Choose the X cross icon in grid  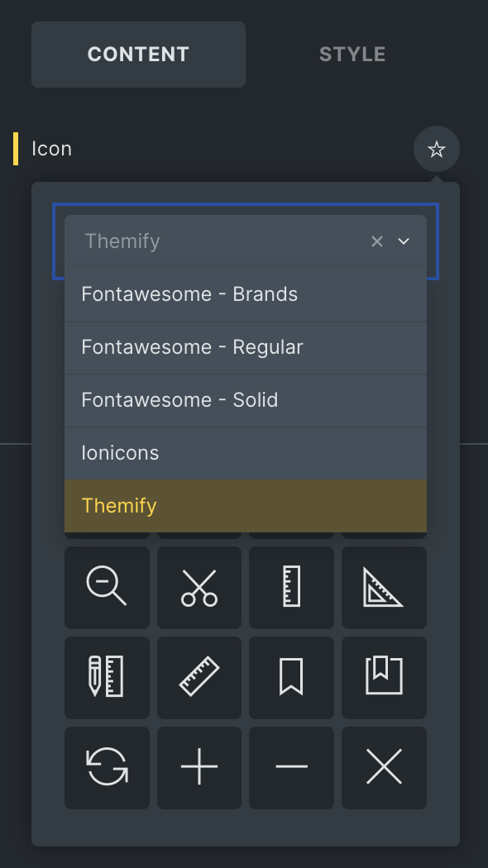click(x=384, y=768)
